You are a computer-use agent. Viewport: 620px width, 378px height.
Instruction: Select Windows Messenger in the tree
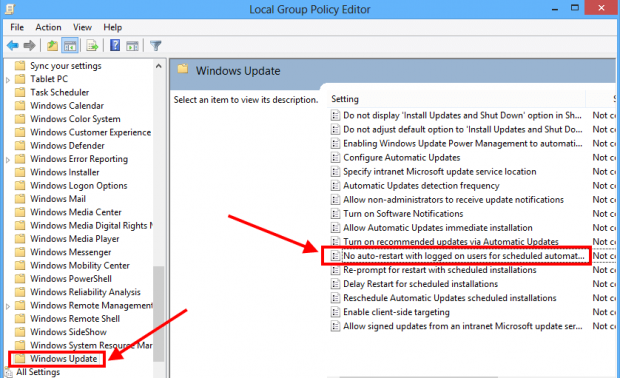click(x=70, y=252)
